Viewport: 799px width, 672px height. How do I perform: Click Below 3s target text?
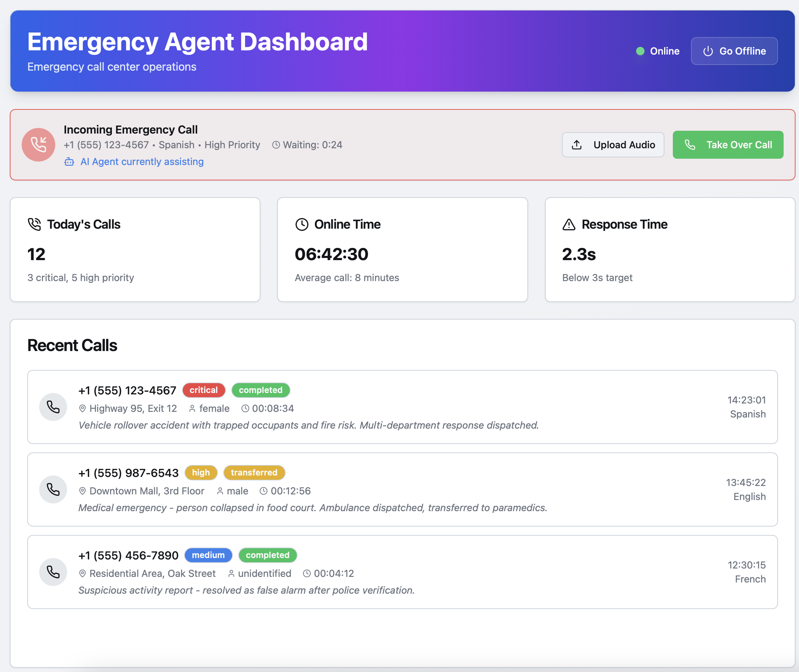[x=597, y=278]
